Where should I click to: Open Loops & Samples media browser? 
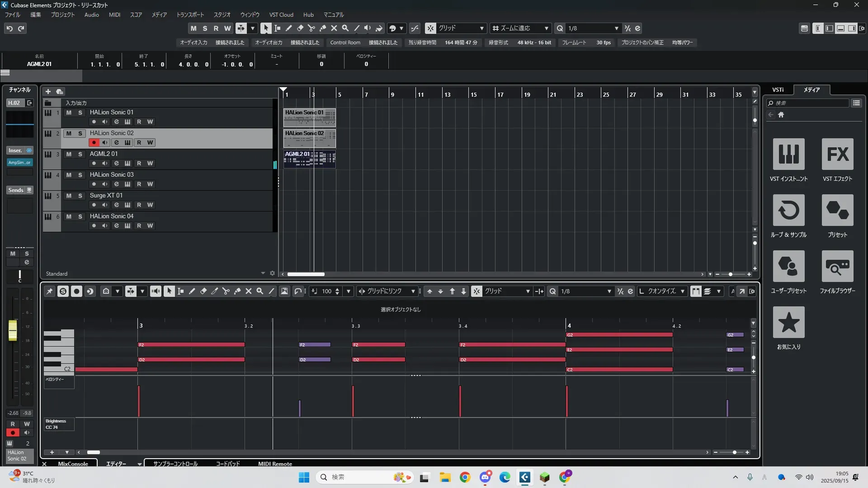click(x=788, y=210)
